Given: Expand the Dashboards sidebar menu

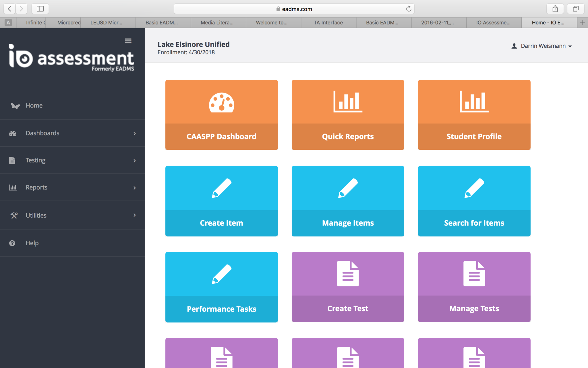Looking at the screenshot, I should 72,133.
